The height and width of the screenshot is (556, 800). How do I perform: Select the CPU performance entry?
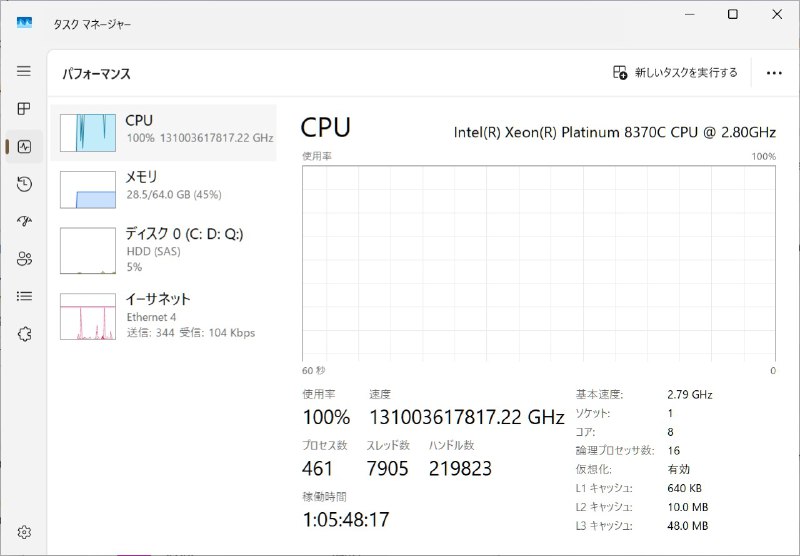[x=163, y=133]
